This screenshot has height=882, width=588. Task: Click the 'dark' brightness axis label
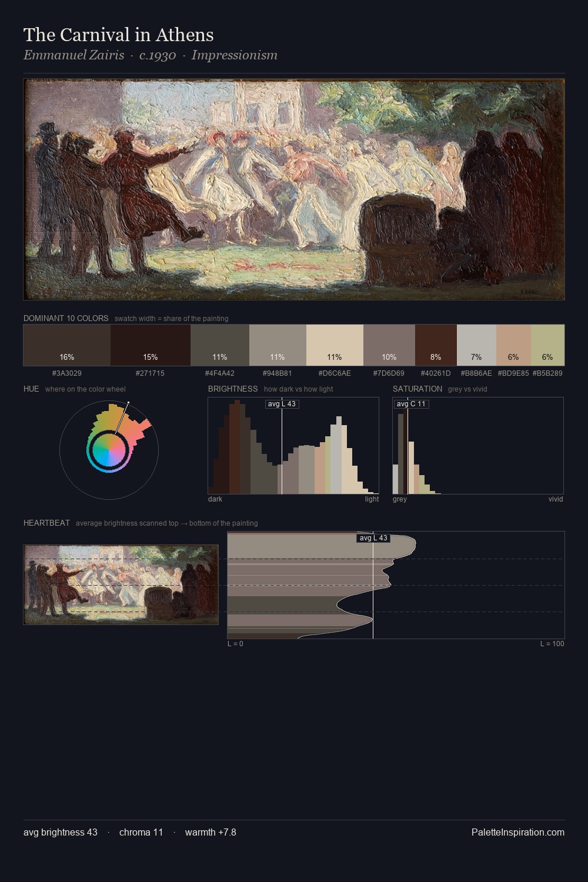pos(215,499)
